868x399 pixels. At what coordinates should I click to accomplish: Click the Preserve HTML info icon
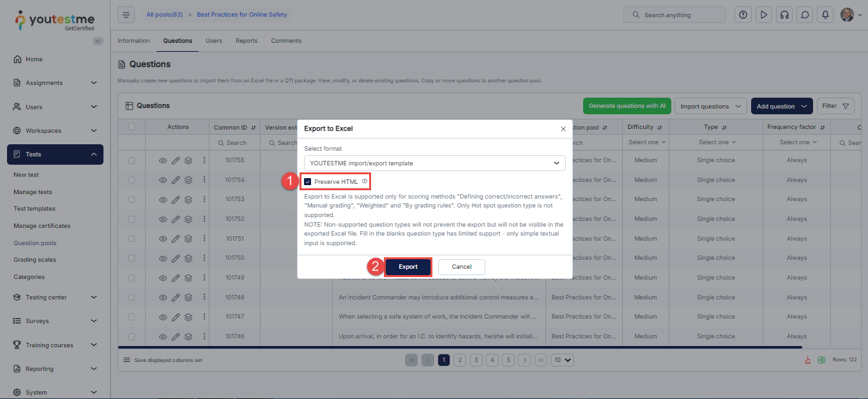pos(365,181)
